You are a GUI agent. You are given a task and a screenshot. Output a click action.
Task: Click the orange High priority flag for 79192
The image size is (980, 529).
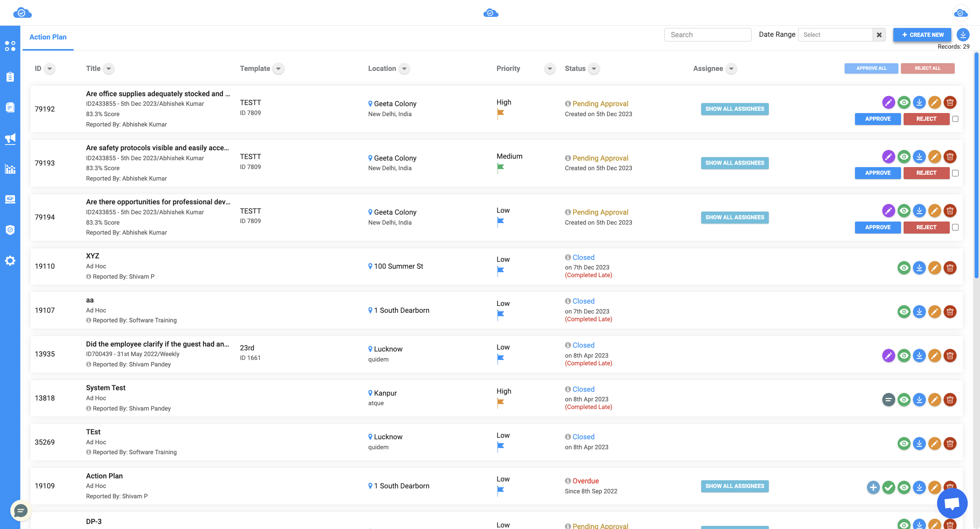click(500, 113)
